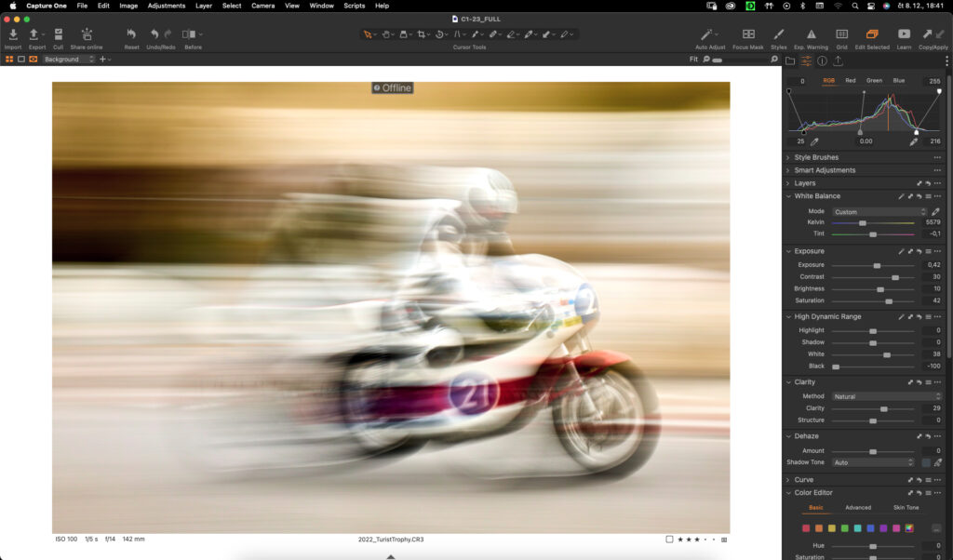Open the Clarity Method dropdown
This screenshot has width=953, height=560.
[886, 396]
